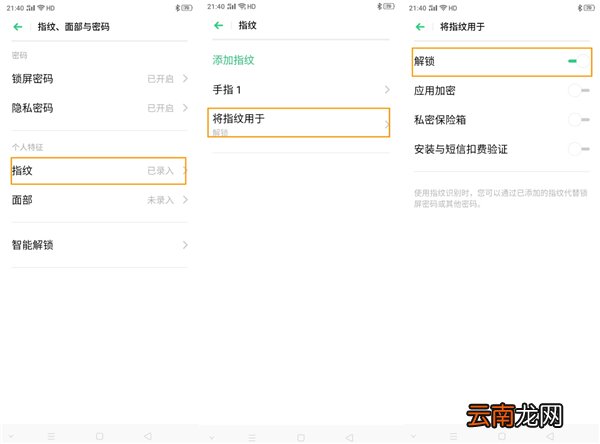Open the 锁屏密码 setting
600x444 pixels.
[99, 79]
